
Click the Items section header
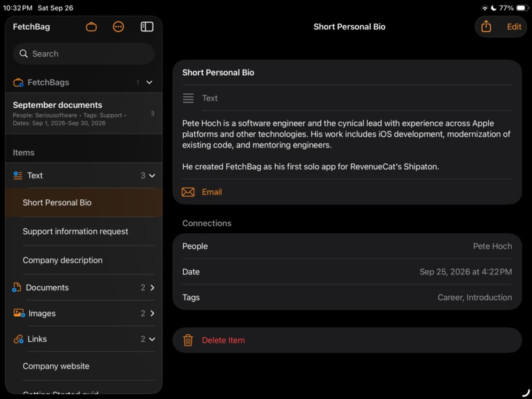point(24,152)
